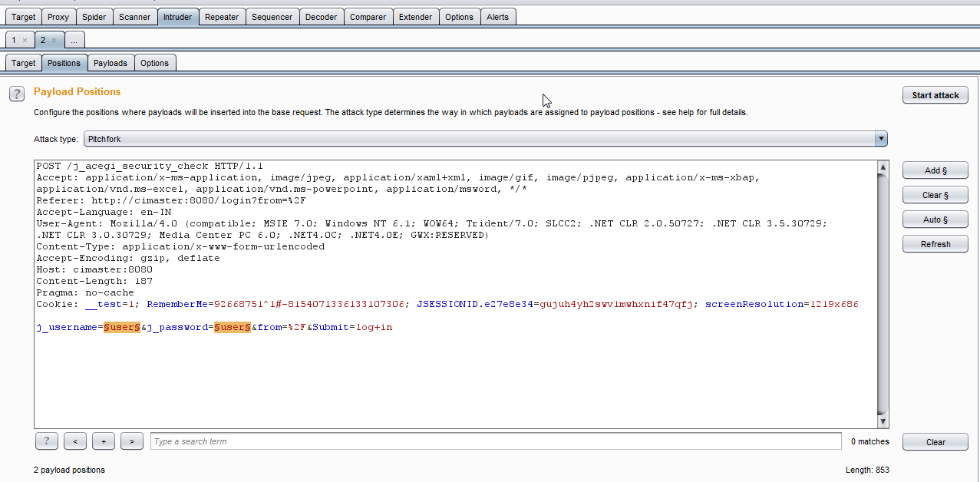980x482 pixels.
Task: Open new Intruder tab with ellipsis
Action: pos(74,40)
